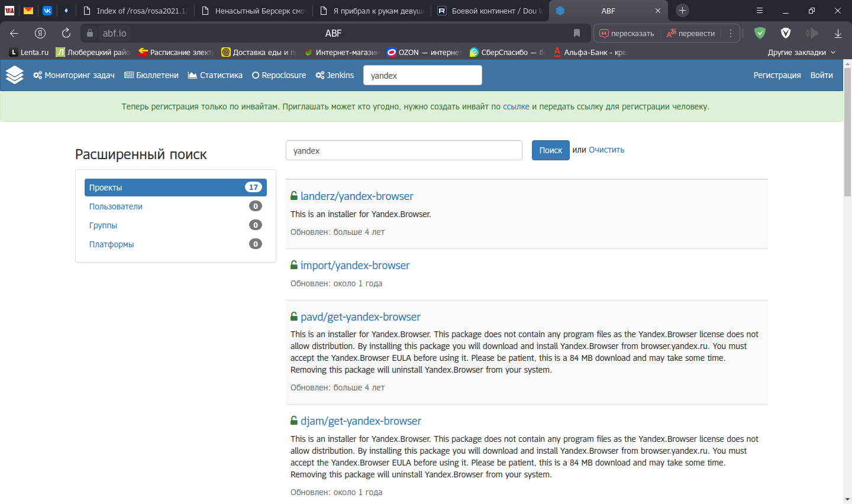852x504 pixels.
Task: Open the СберСпасибо bookmark
Action: 507,52
